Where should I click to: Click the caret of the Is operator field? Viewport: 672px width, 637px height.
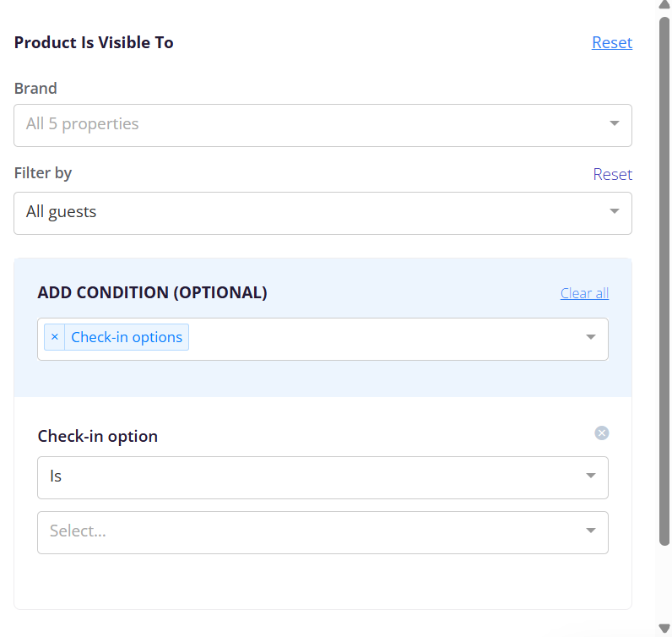point(591,476)
